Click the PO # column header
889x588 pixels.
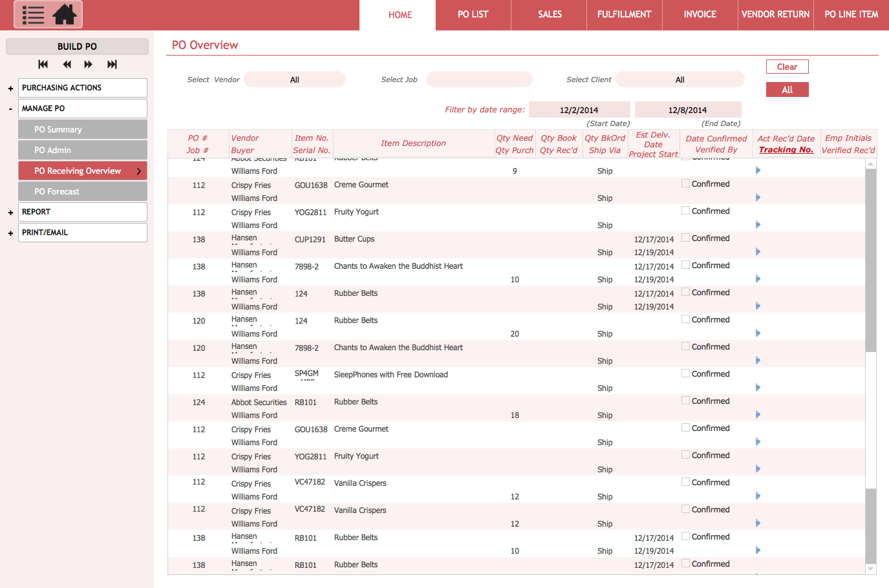pyautogui.click(x=198, y=138)
